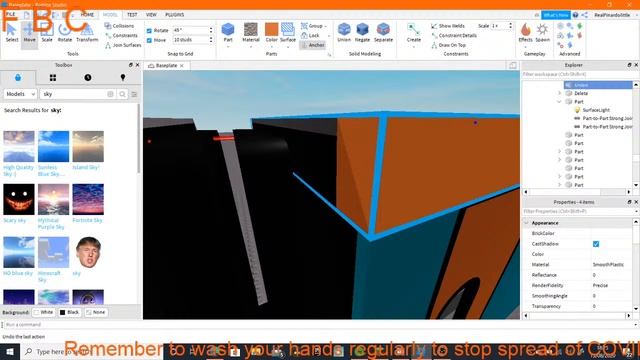640x360 pixels.
Task: Open the Toolbox Marketplace tab
Action: tap(18, 78)
